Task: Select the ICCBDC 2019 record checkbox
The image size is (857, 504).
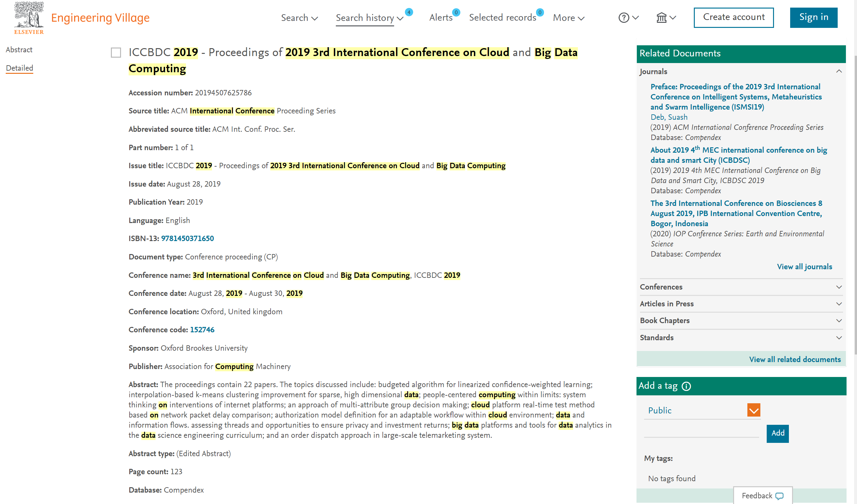Action: tap(116, 53)
